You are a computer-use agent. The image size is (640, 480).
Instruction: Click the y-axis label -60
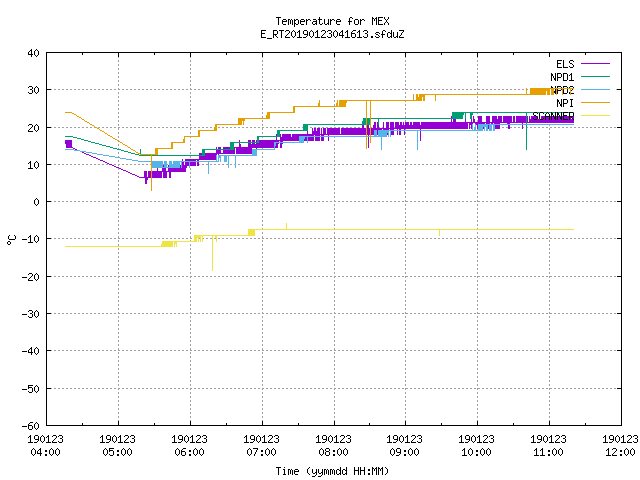coord(31,426)
